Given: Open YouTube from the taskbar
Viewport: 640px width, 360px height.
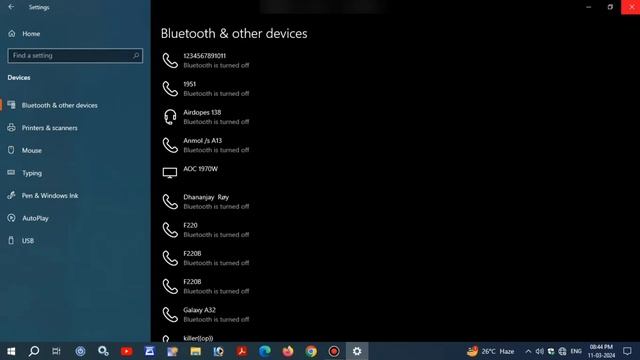Looking at the screenshot, I should [x=127, y=351].
